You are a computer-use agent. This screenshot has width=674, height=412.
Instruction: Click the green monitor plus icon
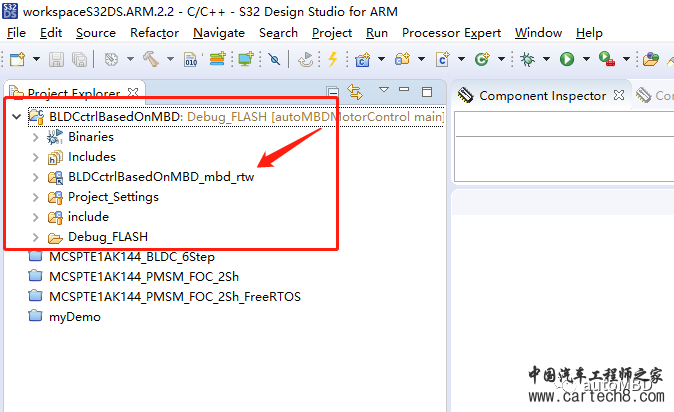click(246, 58)
